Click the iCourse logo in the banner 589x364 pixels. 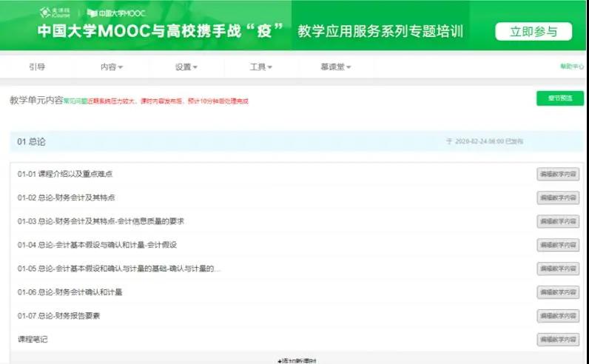tap(55, 13)
